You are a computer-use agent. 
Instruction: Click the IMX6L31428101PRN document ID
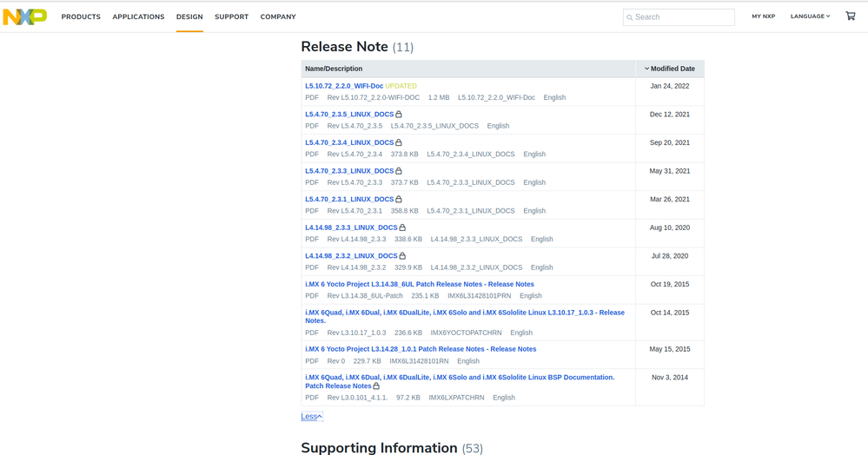pyautogui.click(x=480, y=295)
